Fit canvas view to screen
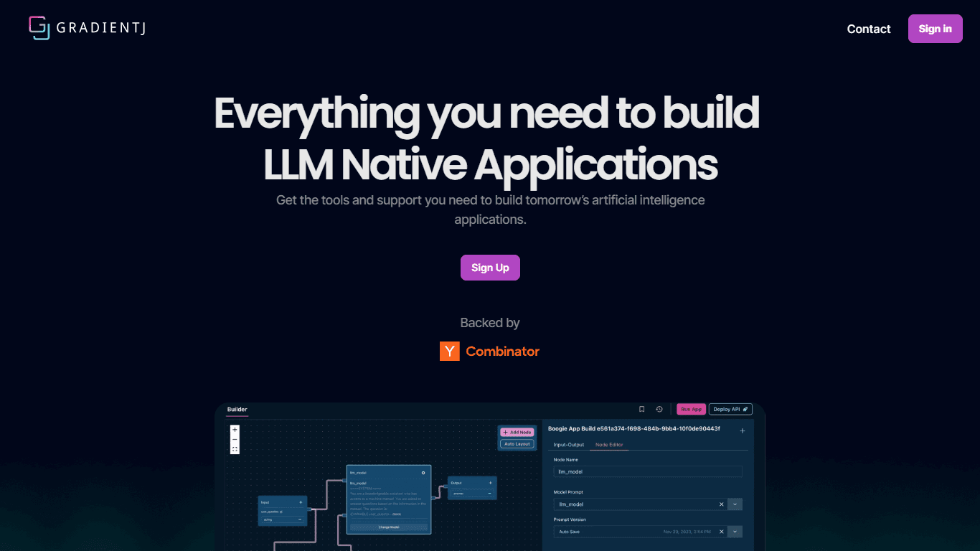980x551 pixels. click(235, 449)
